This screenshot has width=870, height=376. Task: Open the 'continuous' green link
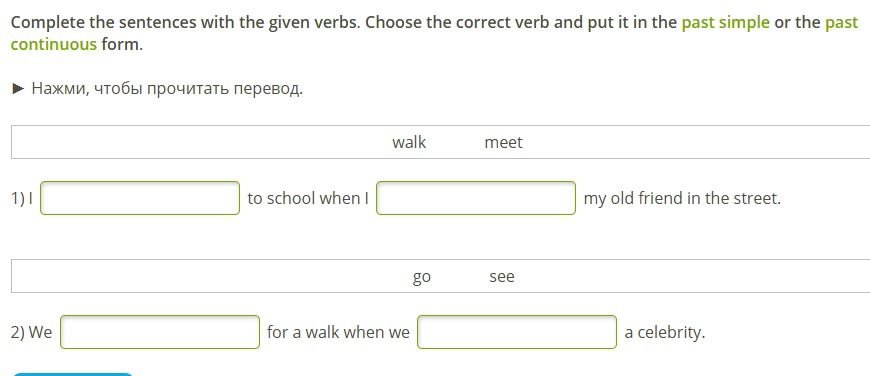[x=53, y=44]
